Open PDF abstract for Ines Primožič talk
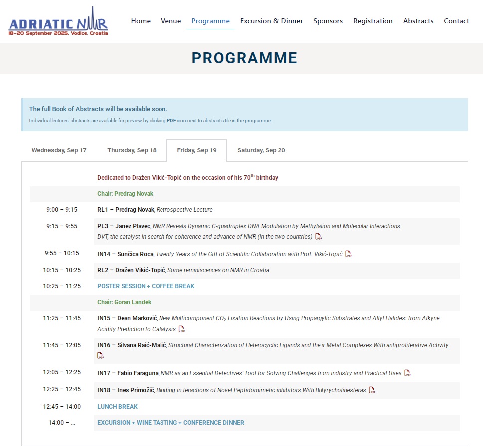The height and width of the screenshot is (448, 483). pos(372,390)
